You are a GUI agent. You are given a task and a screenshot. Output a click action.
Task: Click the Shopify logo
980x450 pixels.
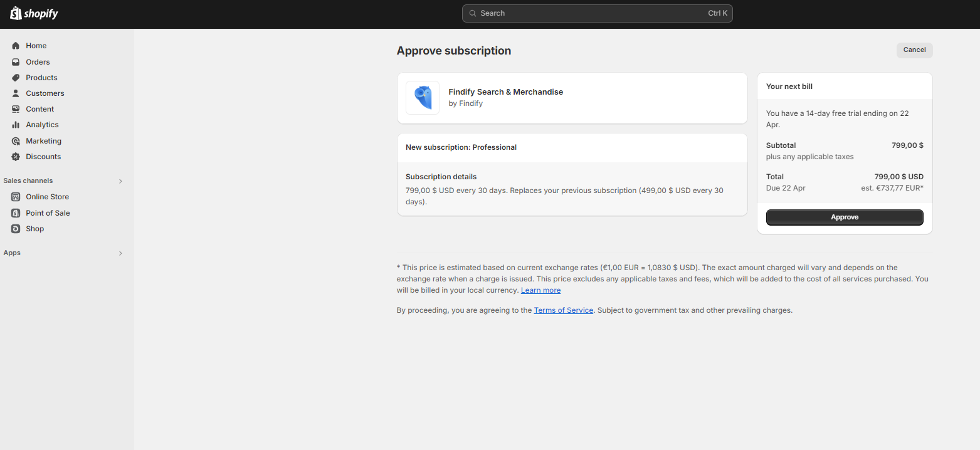(x=33, y=13)
